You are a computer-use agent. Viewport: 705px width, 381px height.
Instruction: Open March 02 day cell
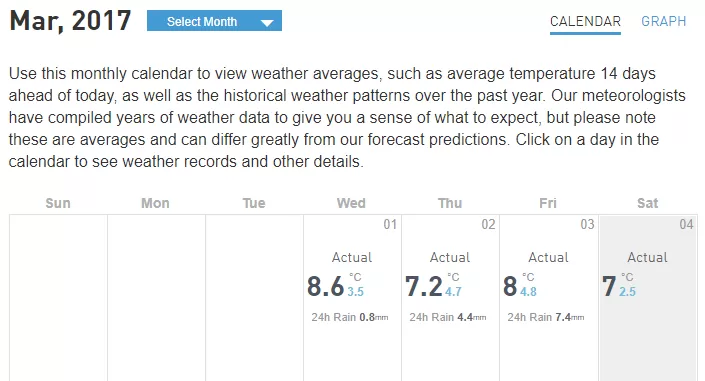click(451, 298)
